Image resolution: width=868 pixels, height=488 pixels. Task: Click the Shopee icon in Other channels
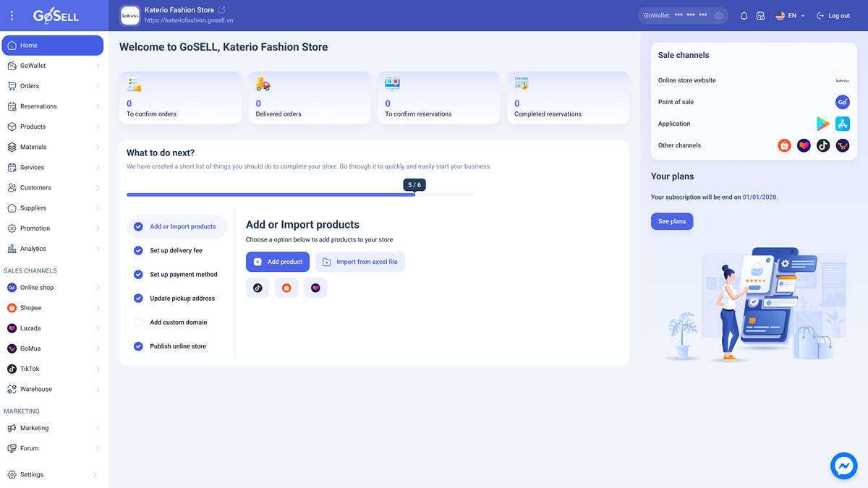tap(784, 145)
